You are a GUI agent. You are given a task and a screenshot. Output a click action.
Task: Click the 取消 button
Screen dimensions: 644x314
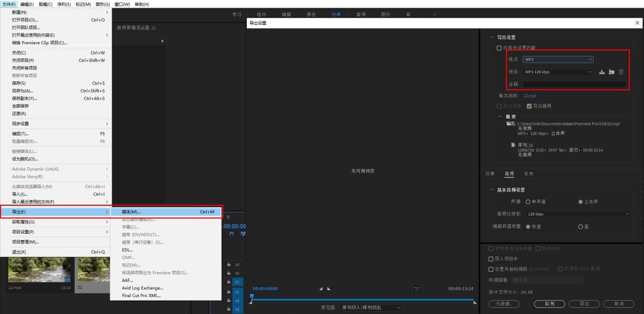(619, 304)
